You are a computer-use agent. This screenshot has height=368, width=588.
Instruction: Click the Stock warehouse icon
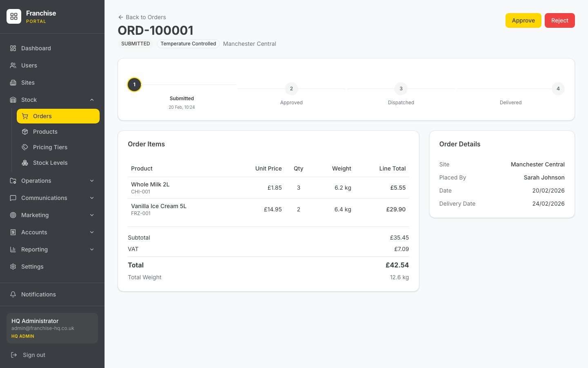point(13,100)
